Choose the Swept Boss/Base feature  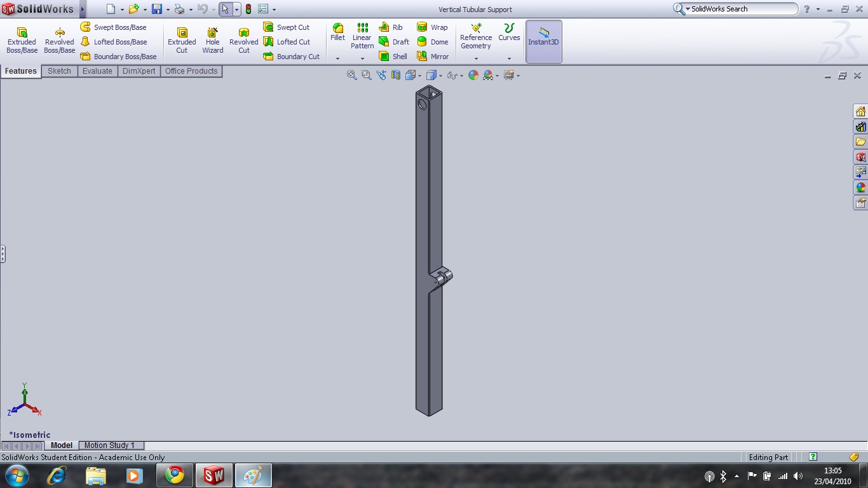pyautogui.click(x=114, y=27)
